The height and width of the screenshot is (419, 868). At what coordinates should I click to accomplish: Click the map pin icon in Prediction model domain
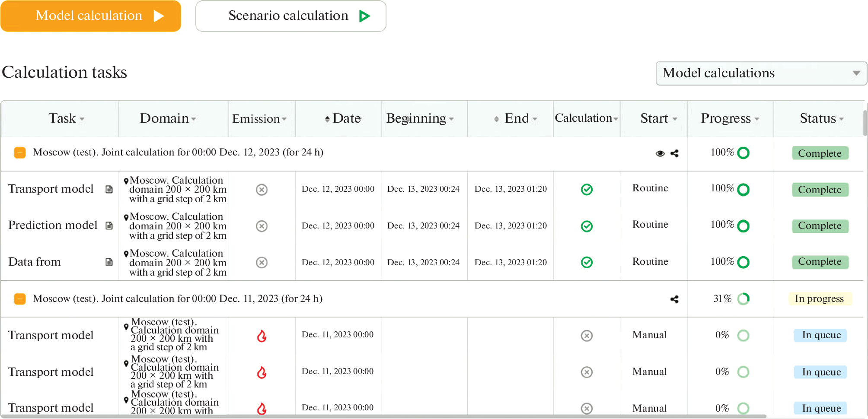tap(126, 217)
